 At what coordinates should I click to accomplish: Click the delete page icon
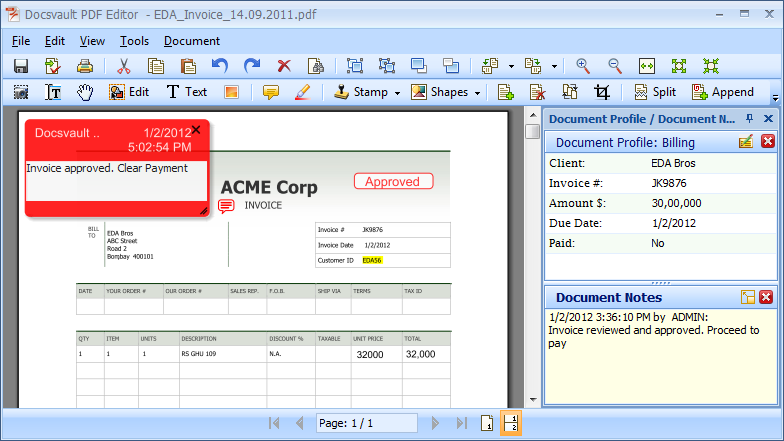(x=538, y=92)
